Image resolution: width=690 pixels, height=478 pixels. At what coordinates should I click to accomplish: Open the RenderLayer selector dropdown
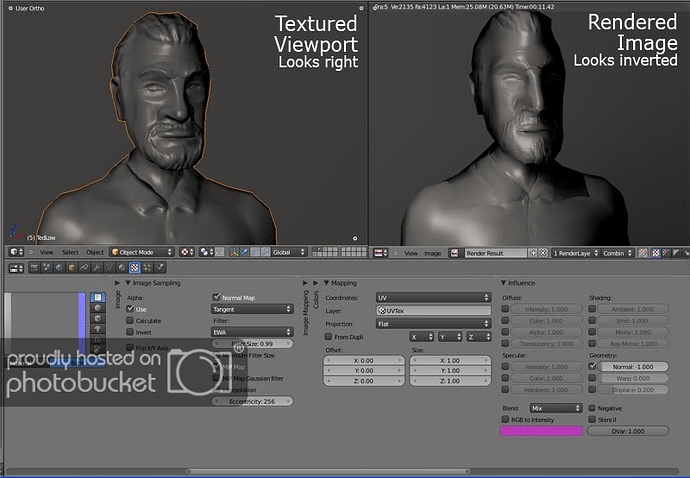(x=576, y=253)
